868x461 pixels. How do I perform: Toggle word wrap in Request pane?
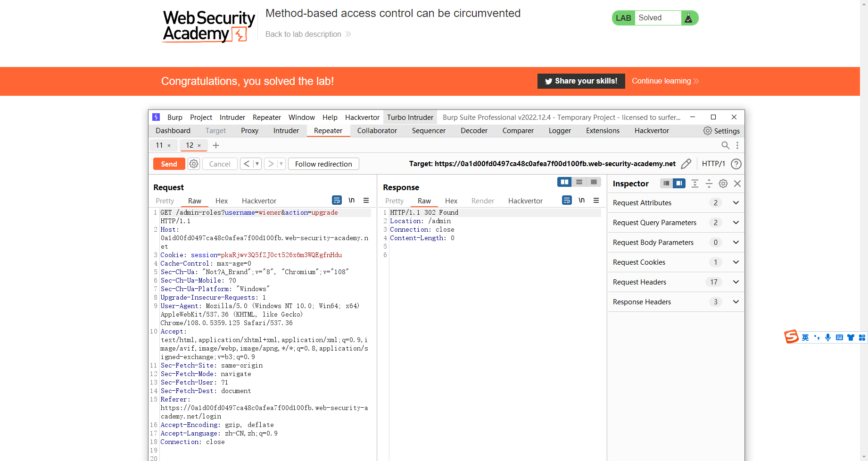coord(337,200)
